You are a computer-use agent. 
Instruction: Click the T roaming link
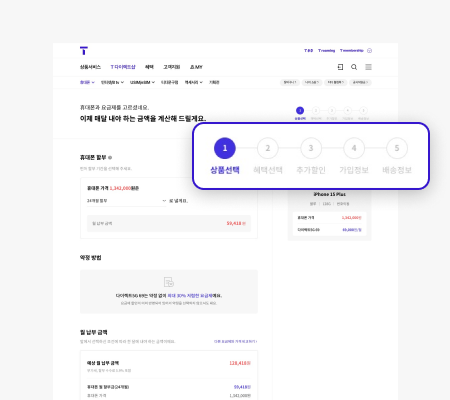pos(326,51)
